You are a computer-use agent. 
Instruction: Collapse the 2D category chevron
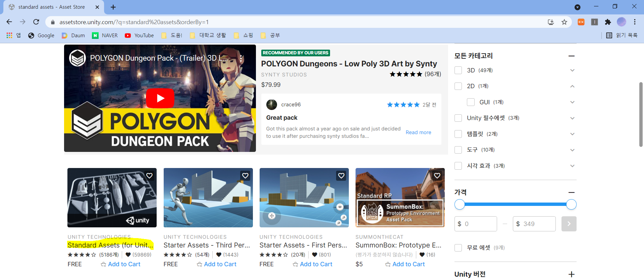click(572, 86)
